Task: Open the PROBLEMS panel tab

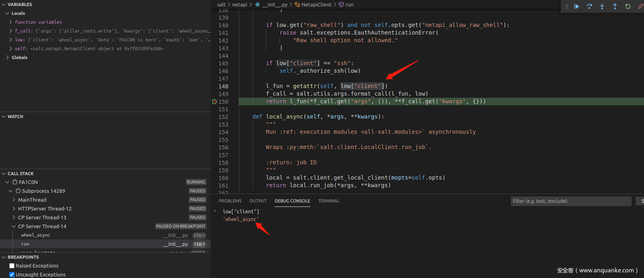Action: pyautogui.click(x=230, y=201)
